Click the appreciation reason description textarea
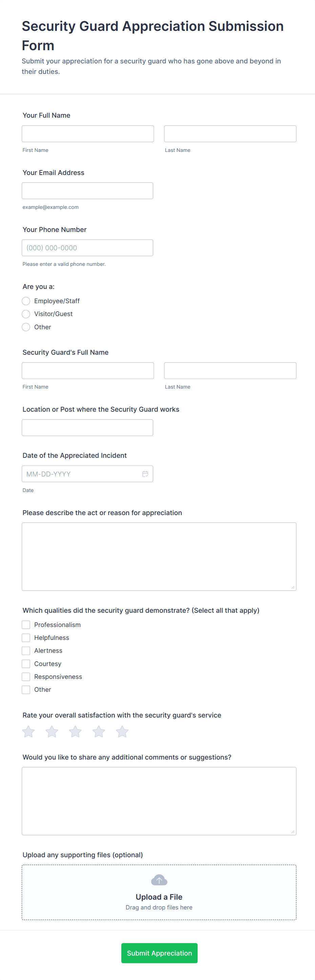 [x=159, y=556]
